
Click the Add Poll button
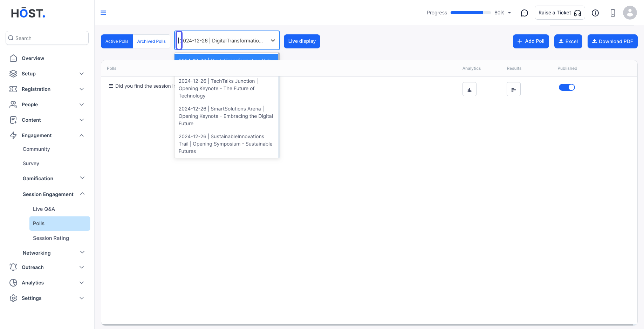[531, 41]
